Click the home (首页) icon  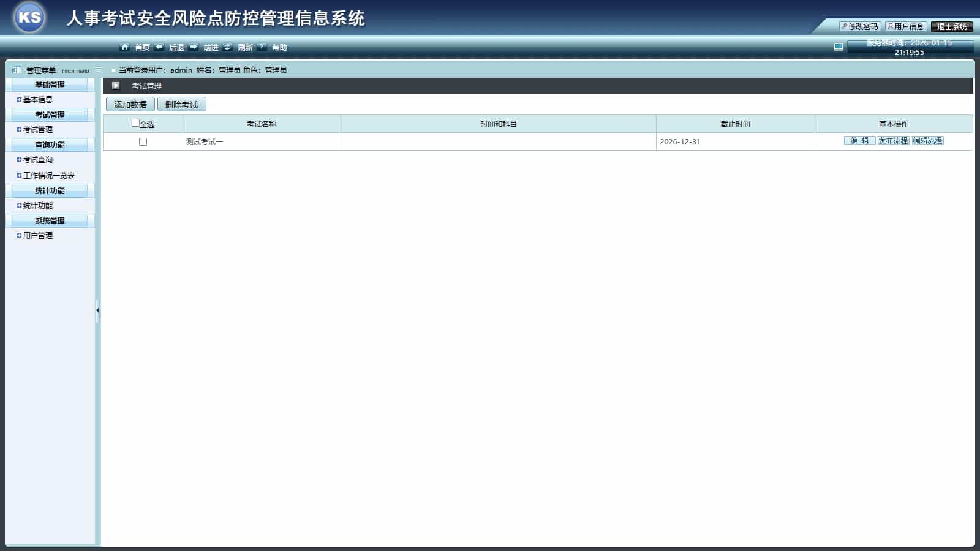coord(125,47)
